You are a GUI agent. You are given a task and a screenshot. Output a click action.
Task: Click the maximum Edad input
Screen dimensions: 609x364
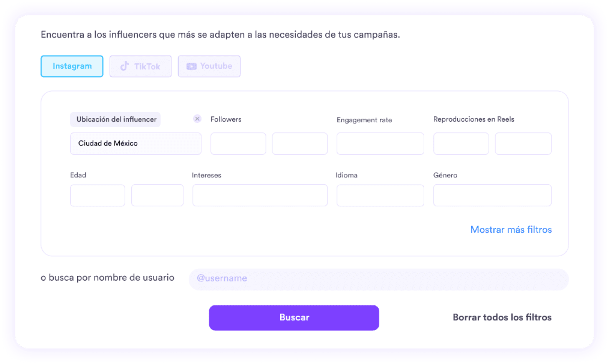click(x=157, y=195)
